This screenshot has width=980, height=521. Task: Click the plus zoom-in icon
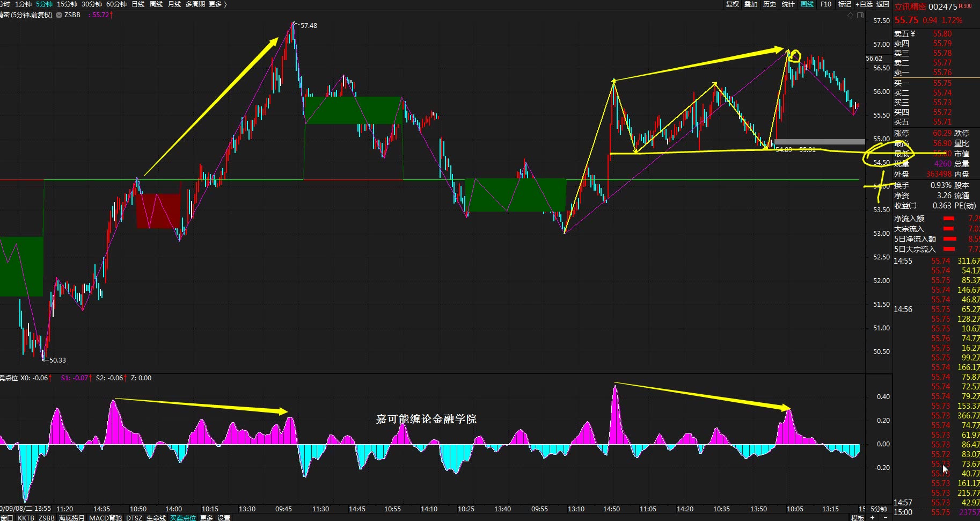873,517
